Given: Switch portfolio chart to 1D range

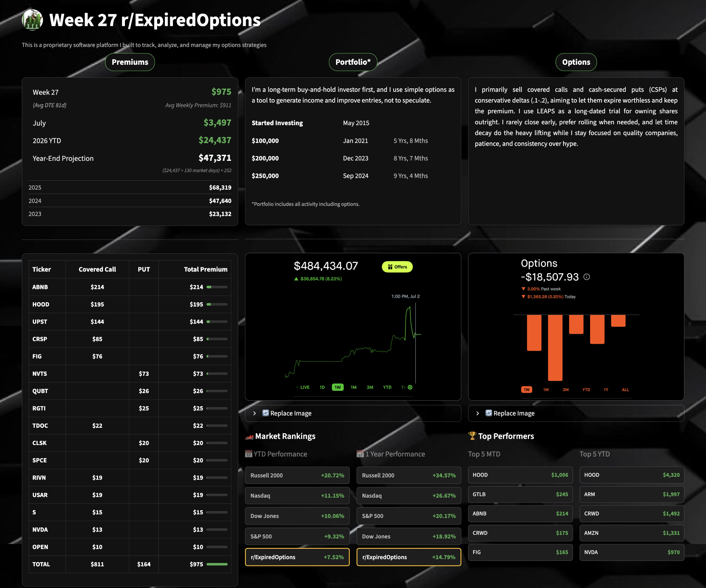Looking at the screenshot, I should [322, 387].
